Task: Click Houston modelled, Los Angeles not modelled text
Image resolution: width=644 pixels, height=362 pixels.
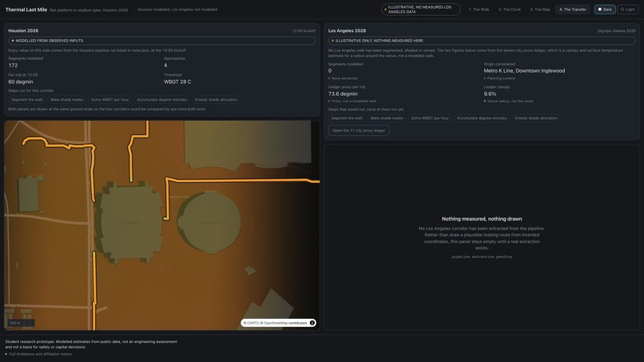Action: click(177, 10)
